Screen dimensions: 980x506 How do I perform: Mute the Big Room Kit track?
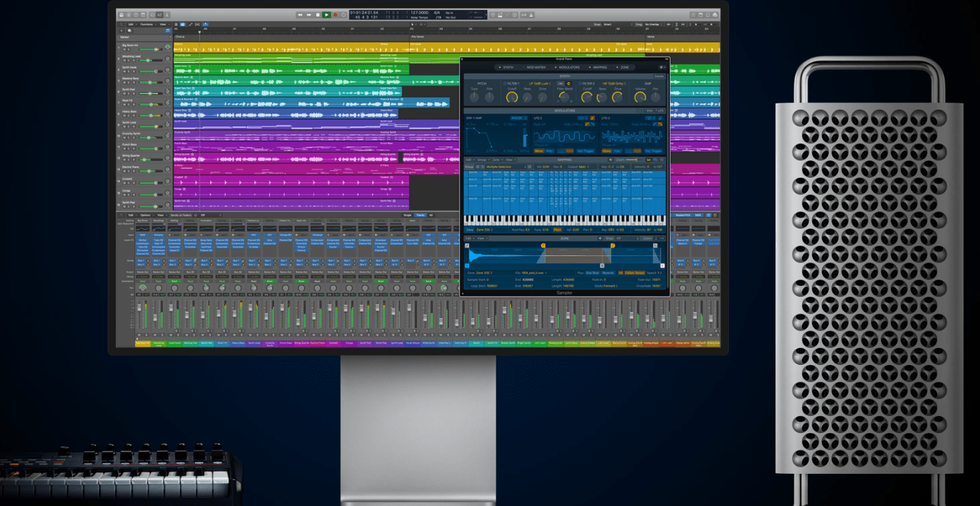point(124,49)
